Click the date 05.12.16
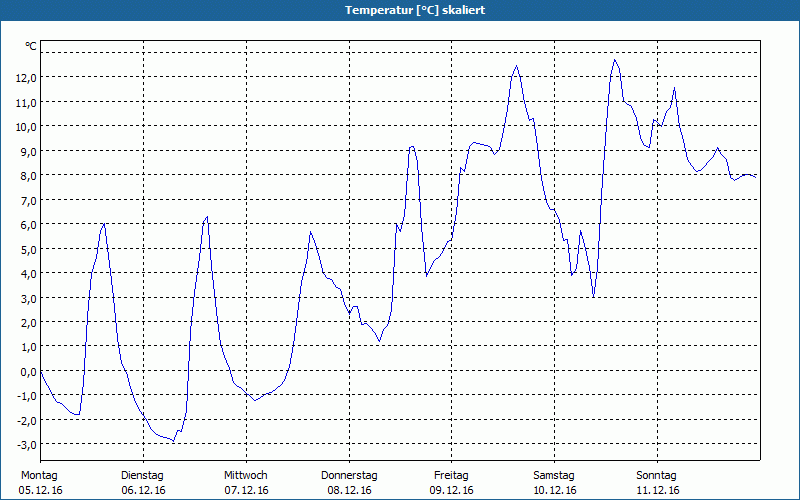 40,490
